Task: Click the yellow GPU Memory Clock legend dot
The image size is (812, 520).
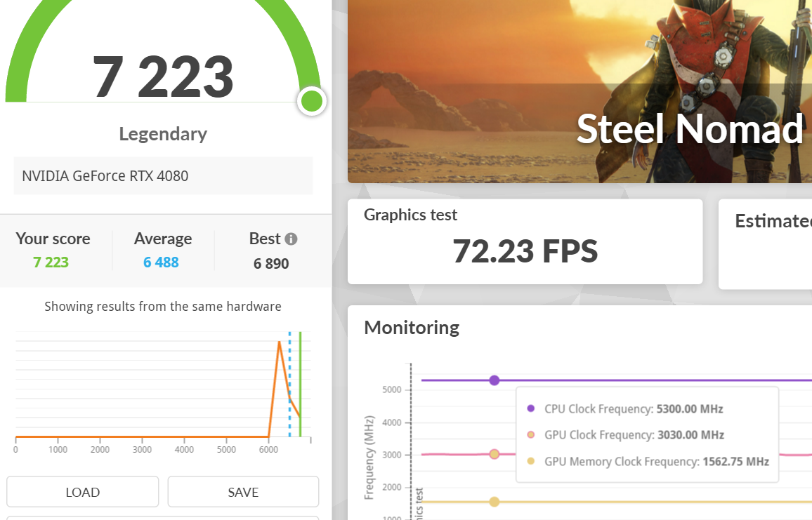Action: coord(530,462)
